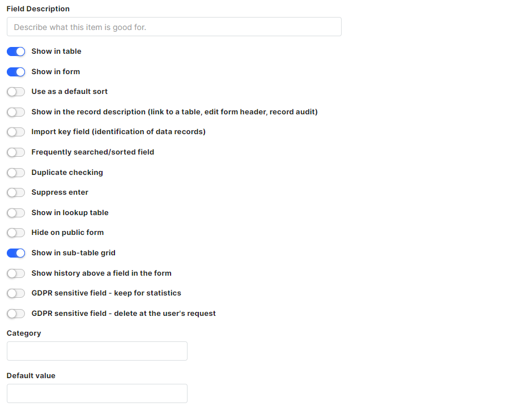Enable Show in lookup table
Screen dimensions: 532x411
coord(16,213)
